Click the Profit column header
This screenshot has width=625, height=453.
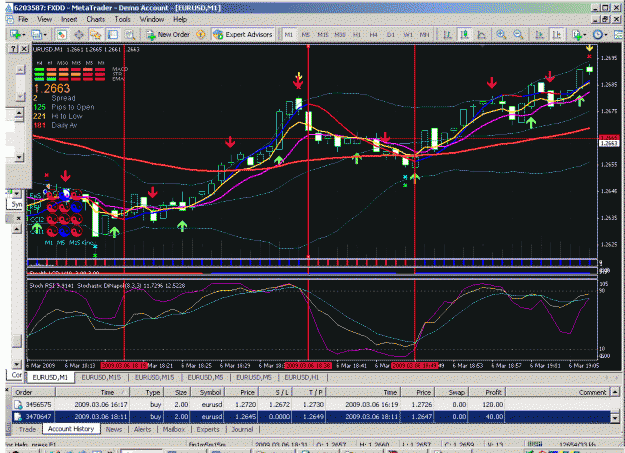click(493, 392)
